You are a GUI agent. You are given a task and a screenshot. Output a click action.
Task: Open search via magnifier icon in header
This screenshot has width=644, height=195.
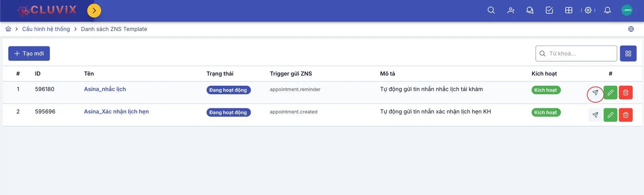tap(491, 10)
